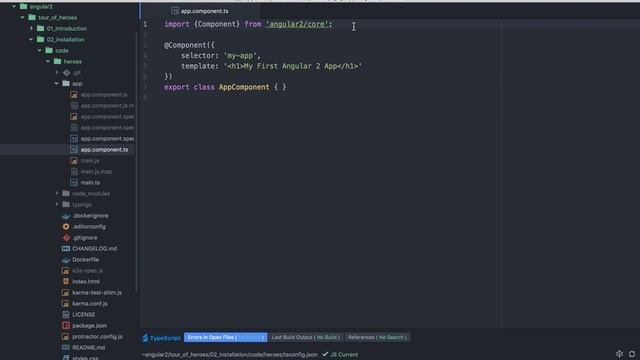Click the TypeScript panel title label
Screen dimensions: 640x360
tap(165, 338)
